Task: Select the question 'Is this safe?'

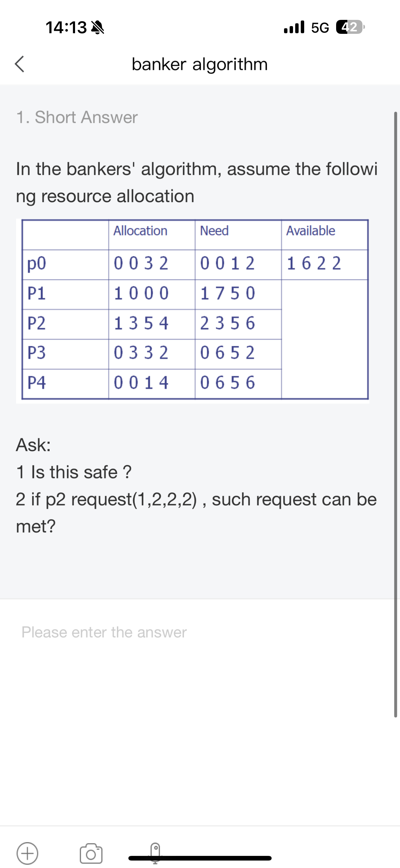Action: 74,472
